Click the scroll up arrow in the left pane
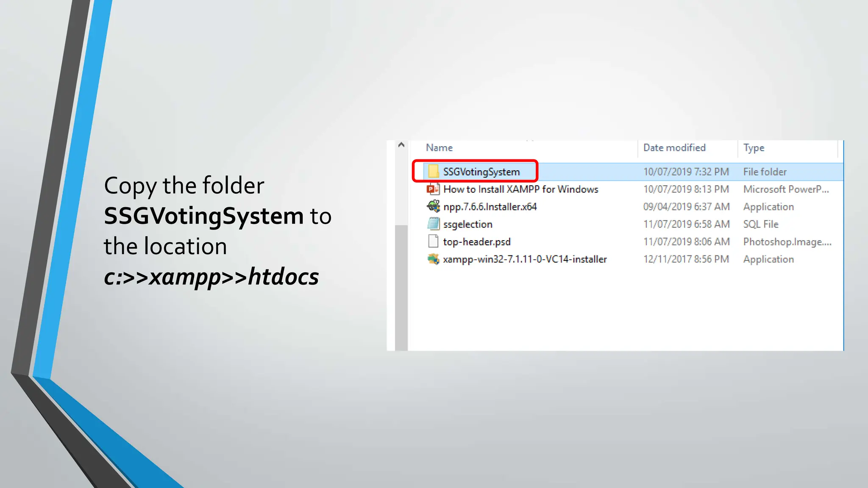The height and width of the screenshot is (488, 868). point(401,145)
